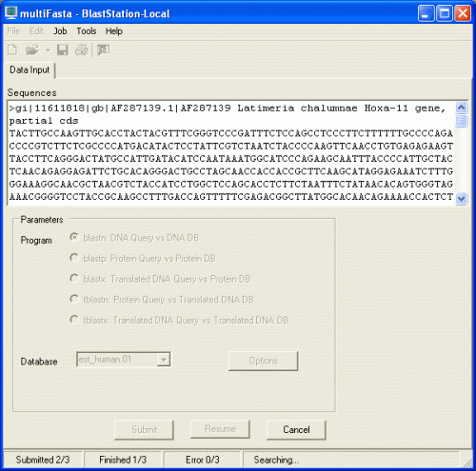The height and width of the screenshot is (471, 476).
Task: Click the sequences scrollbar down arrow
Action: tap(462, 199)
